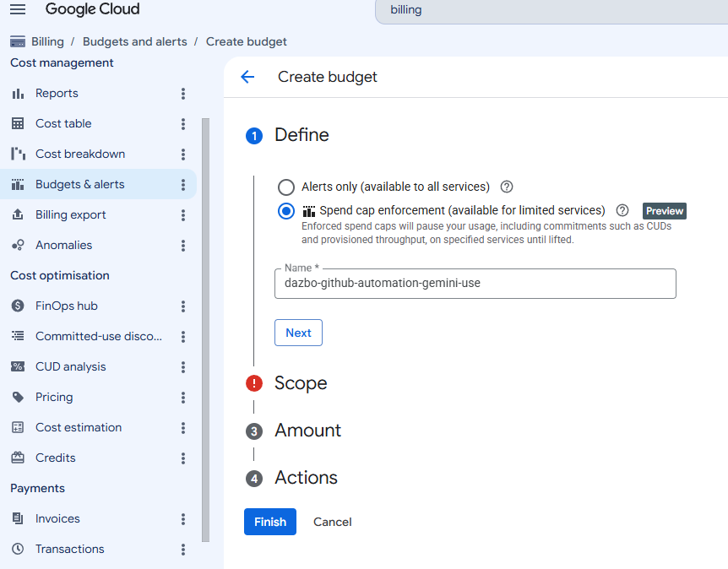Open more options for Billing export

tap(183, 215)
